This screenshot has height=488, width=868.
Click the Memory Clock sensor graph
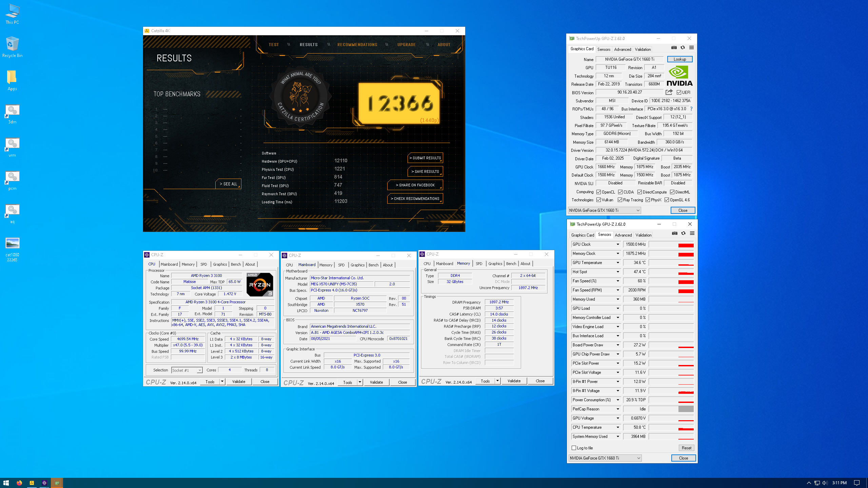pyautogui.click(x=671, y=253)
